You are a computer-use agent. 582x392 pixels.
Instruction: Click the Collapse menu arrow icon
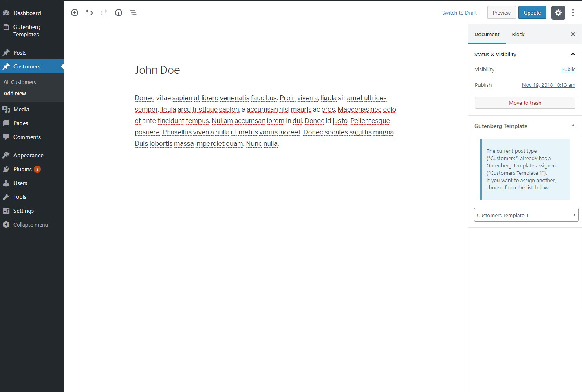coord(6,225)
